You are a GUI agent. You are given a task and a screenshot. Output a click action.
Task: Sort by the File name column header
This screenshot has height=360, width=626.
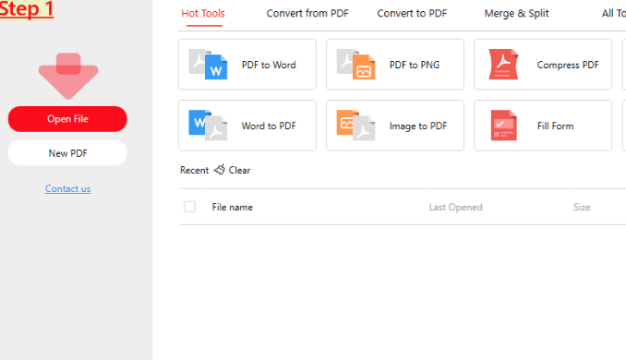pos(232,207)
